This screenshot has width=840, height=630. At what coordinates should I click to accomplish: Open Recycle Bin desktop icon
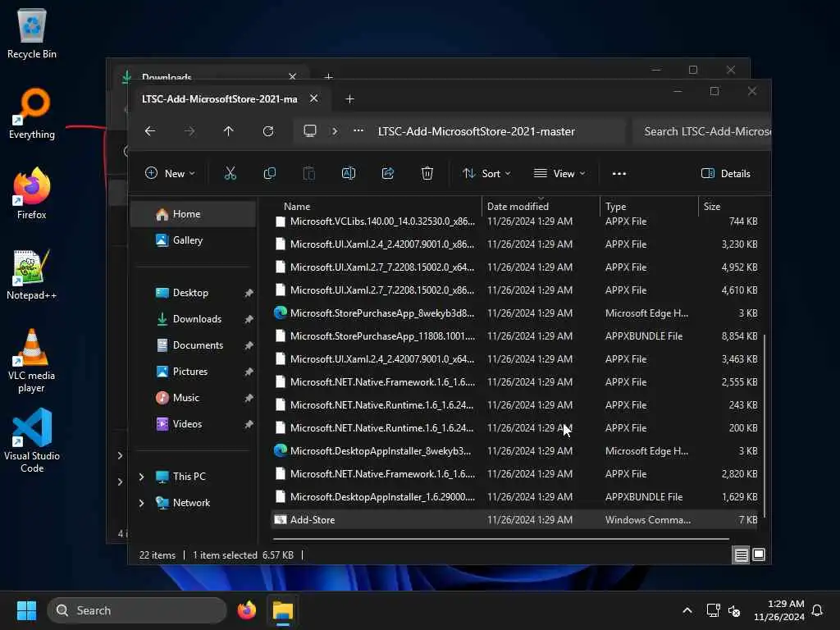coord(32,33)
